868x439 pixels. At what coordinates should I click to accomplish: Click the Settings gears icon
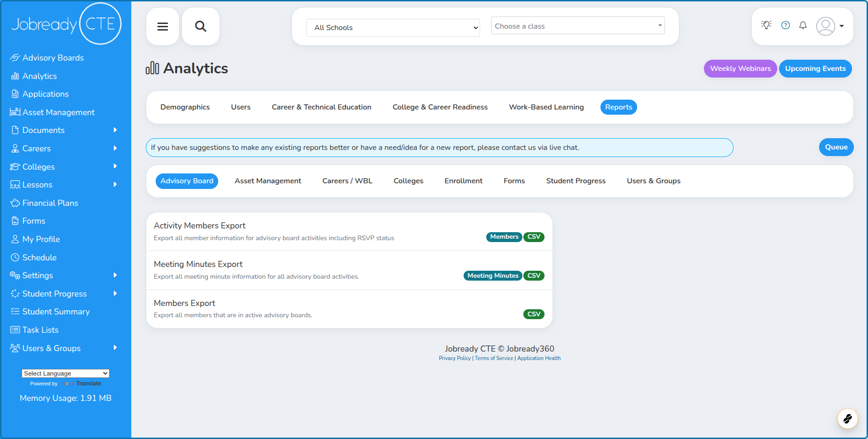pos(15,275)
